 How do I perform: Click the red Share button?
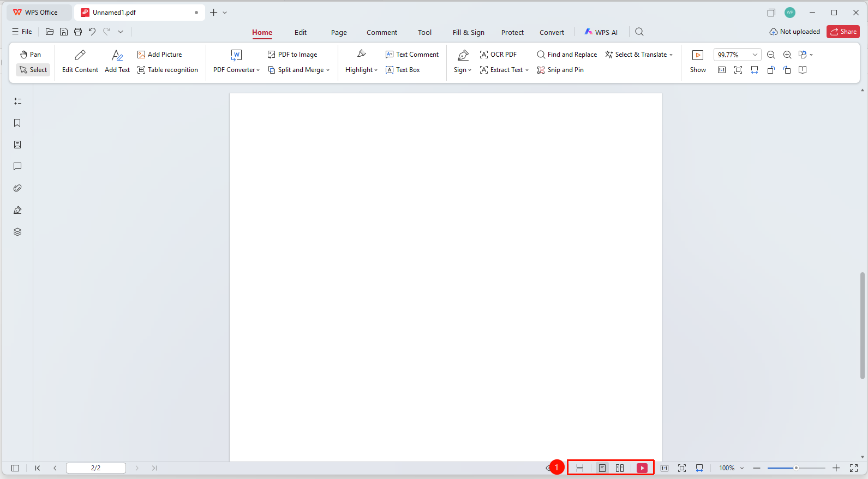pyautogui.click(x=843, y=32)
